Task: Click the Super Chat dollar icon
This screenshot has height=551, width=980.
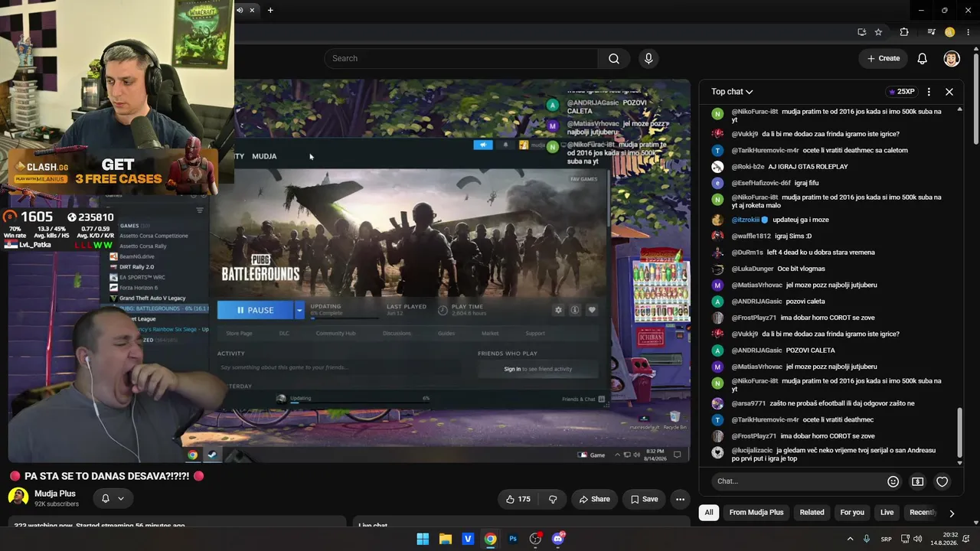Action: pyautogui.click(x=918, y=481)
